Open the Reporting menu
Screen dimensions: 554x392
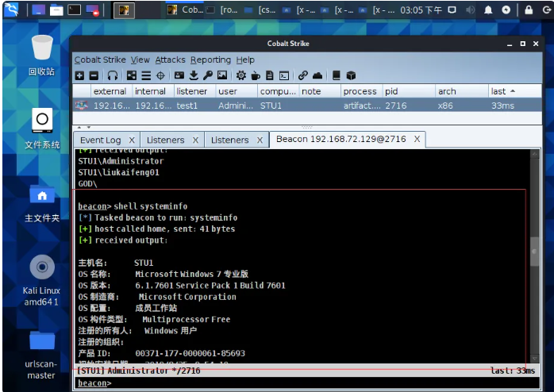point(210,60)
